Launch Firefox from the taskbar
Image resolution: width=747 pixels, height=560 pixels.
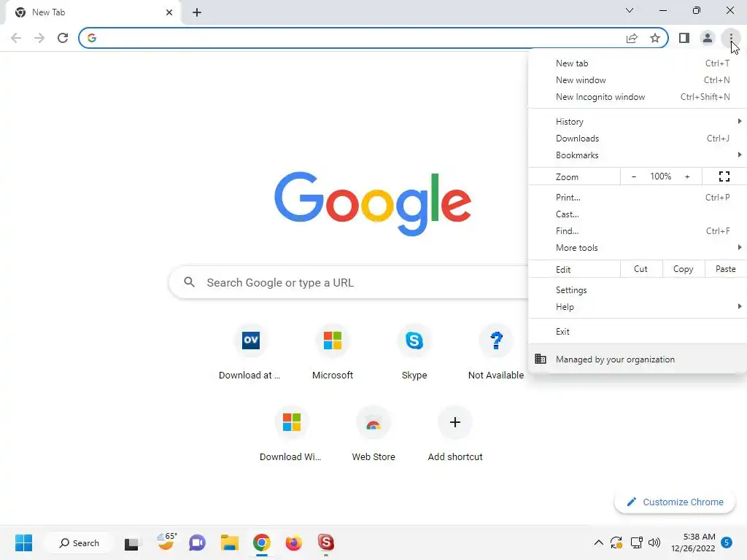pos(293,542)
